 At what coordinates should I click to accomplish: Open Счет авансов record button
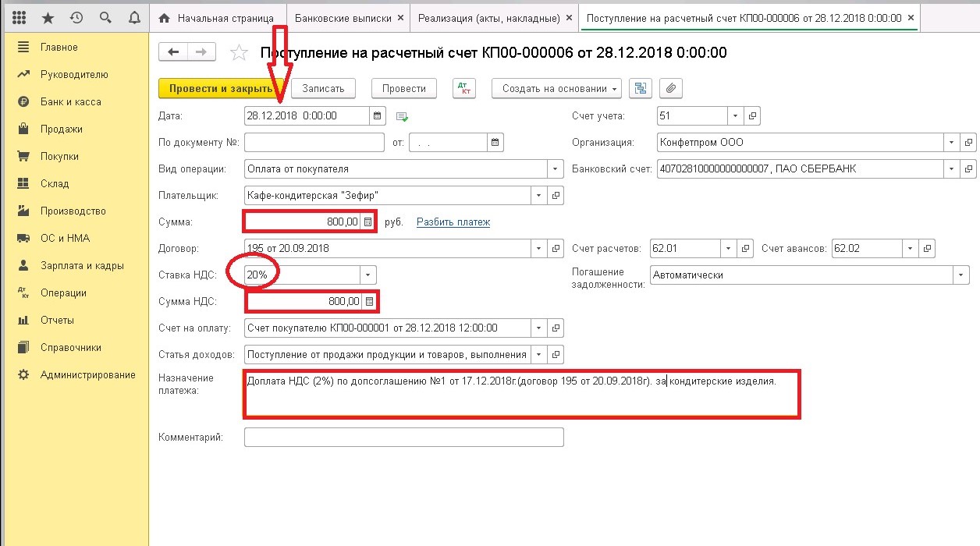pyautogui.click(x=927, y=248)
